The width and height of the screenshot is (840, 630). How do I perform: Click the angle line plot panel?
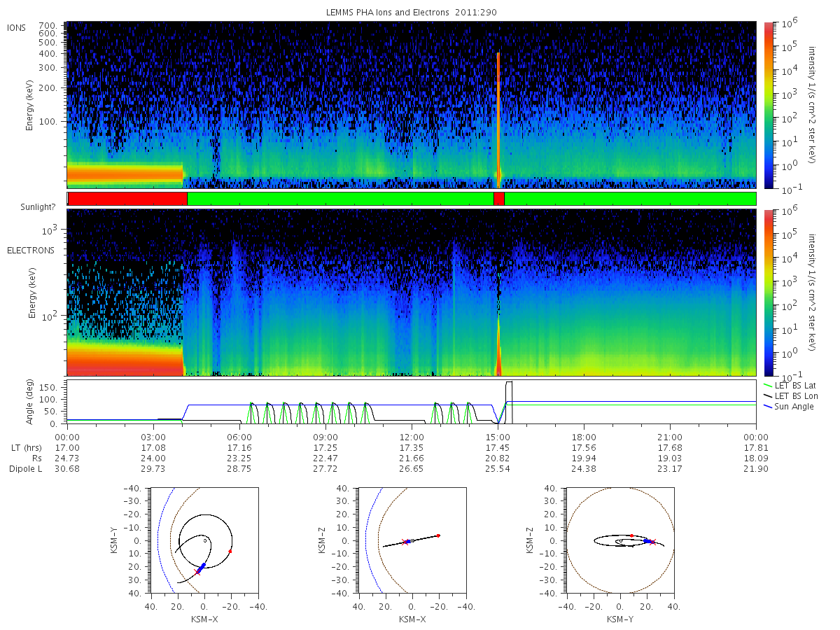click(412, 402)
